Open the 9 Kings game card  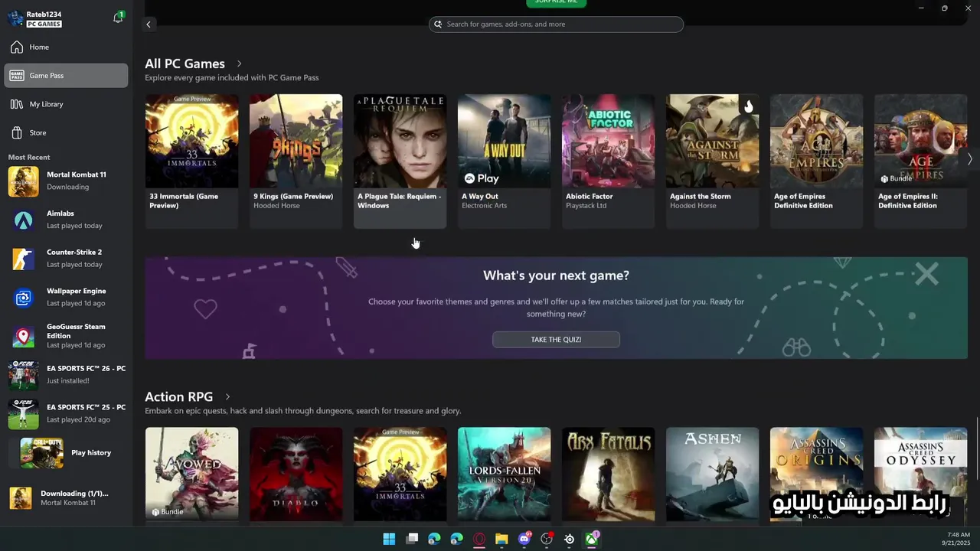296,161
